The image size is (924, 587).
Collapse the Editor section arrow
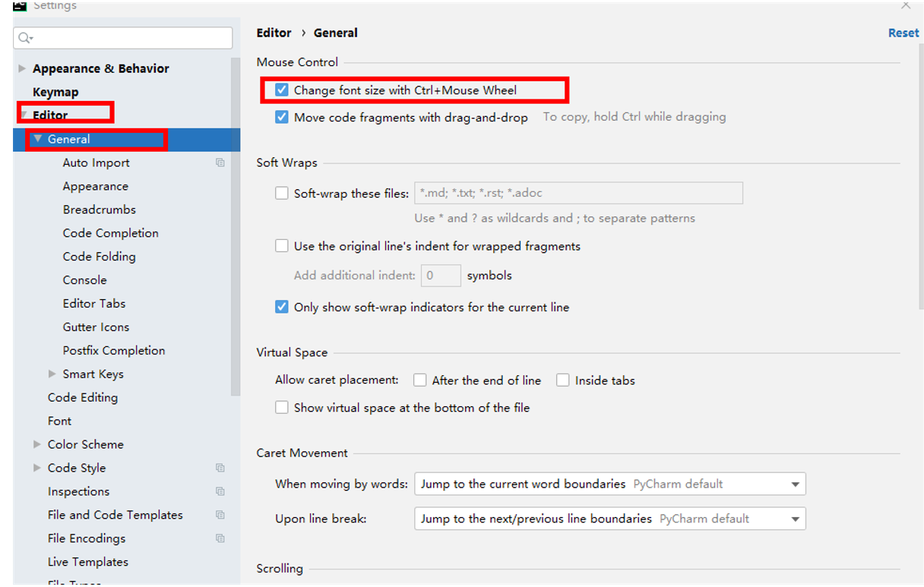point(23,115)
